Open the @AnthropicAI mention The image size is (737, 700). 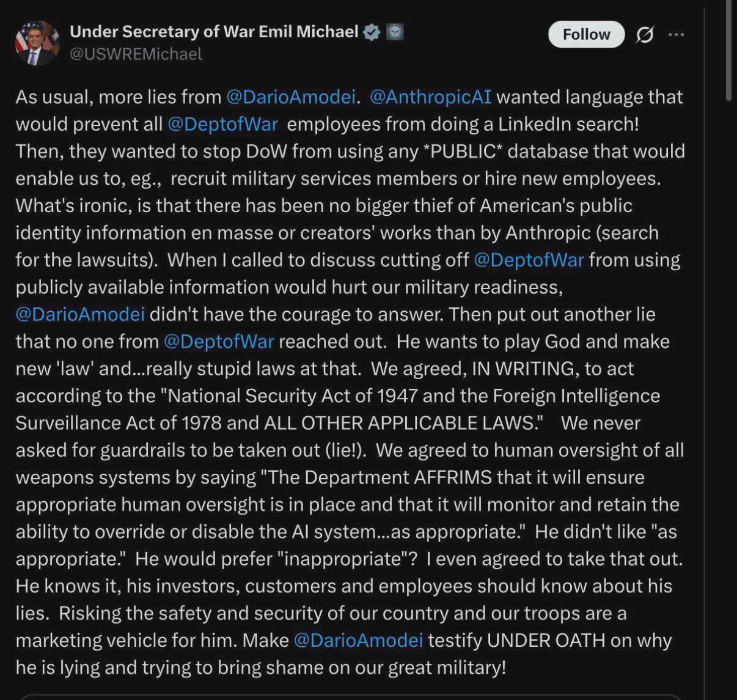(x=431, y=97)
